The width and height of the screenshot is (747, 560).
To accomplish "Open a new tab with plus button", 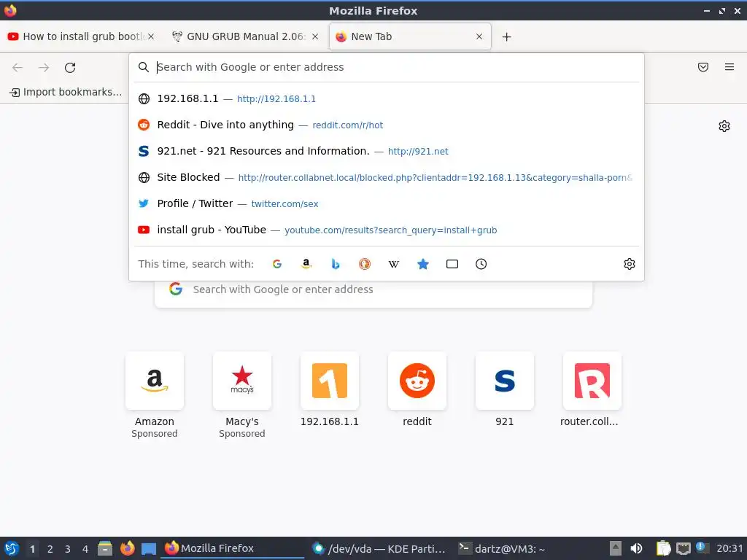I will click(x=506, y=36).
